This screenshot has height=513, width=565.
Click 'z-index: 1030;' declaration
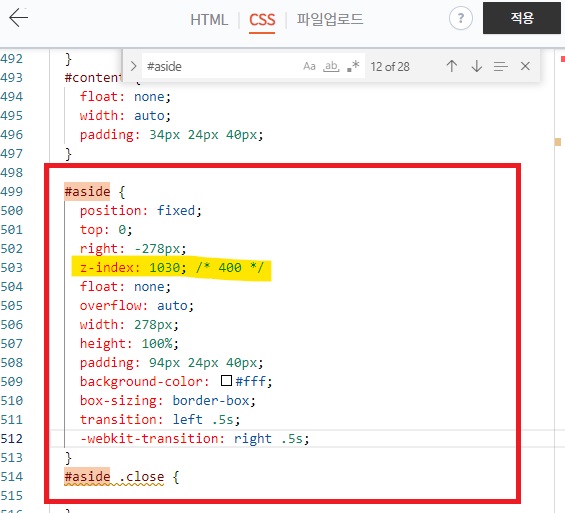coord(133,268)
